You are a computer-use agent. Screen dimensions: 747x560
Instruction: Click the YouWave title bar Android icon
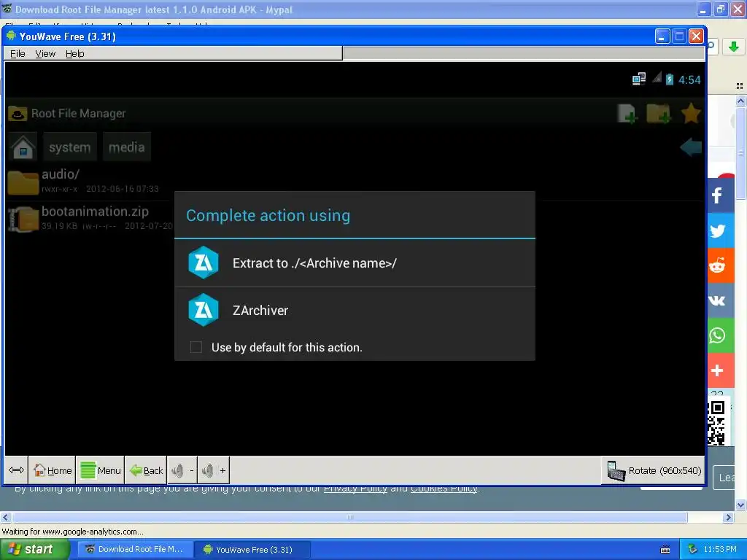(11, 36)
